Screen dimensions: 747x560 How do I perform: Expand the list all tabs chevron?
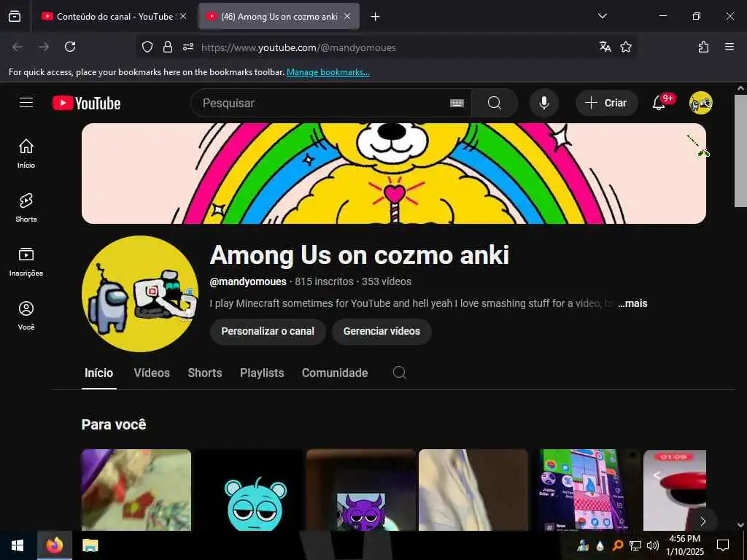[603, 16]
